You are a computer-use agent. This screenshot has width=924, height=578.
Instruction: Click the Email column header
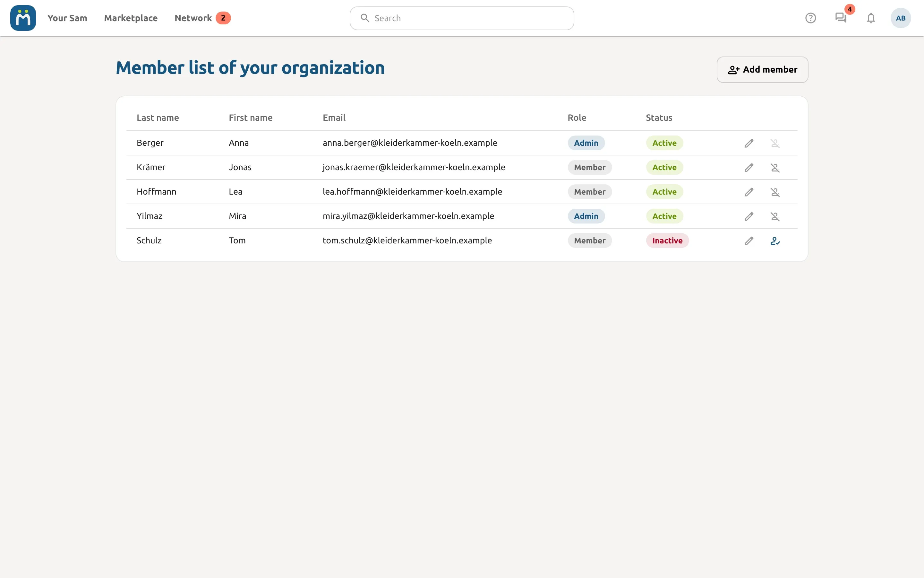point(334,118)
